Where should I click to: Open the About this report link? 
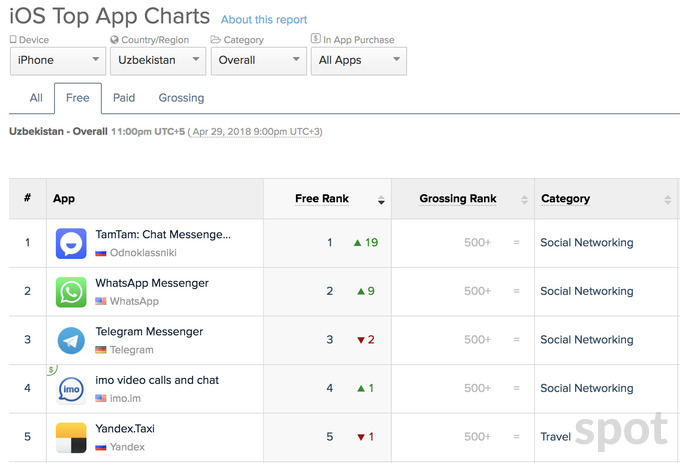point(264,20)
